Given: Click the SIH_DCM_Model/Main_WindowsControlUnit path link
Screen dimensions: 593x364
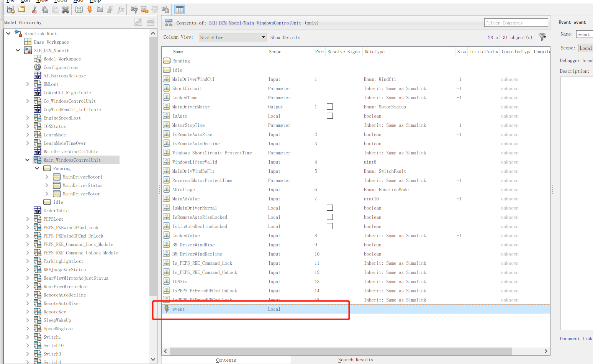Looking at the screenshot, I should point(255,23).
